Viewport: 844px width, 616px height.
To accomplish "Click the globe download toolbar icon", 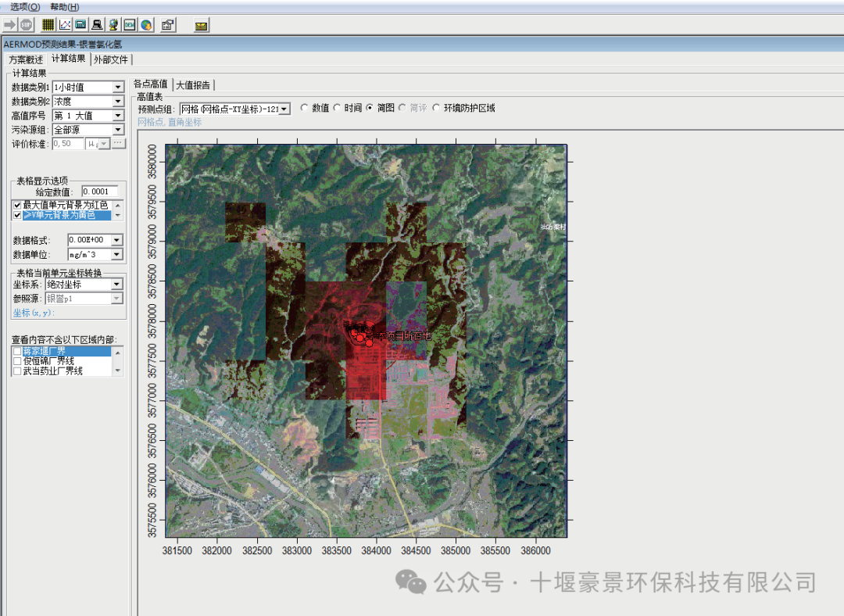I will [x=146, y=25].
